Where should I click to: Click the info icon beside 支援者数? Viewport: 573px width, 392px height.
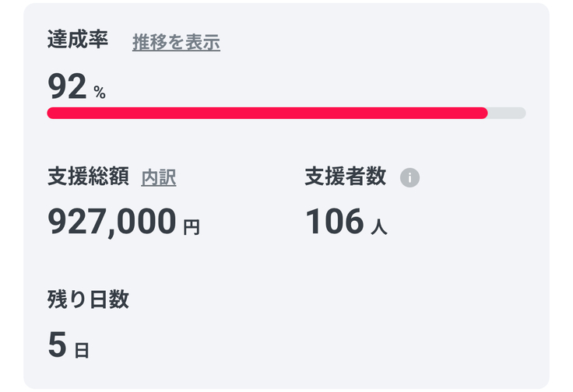point(410,177)
